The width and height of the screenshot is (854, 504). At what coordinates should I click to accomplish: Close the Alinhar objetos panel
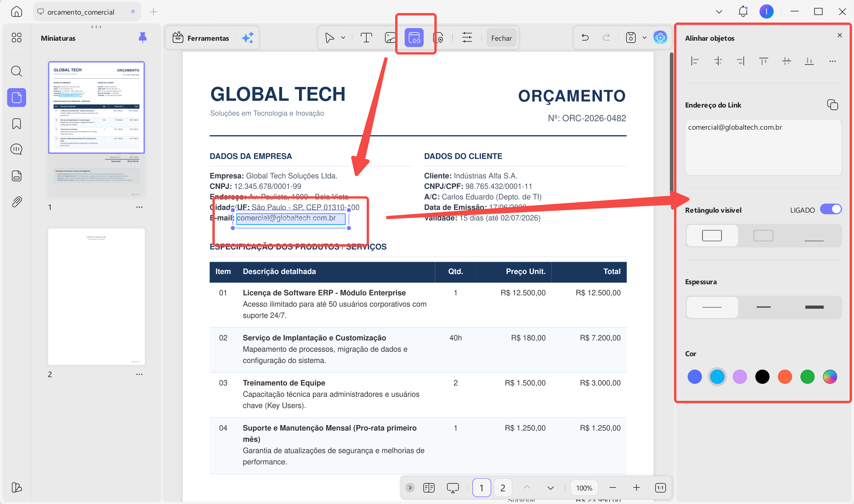click(840, 35)
